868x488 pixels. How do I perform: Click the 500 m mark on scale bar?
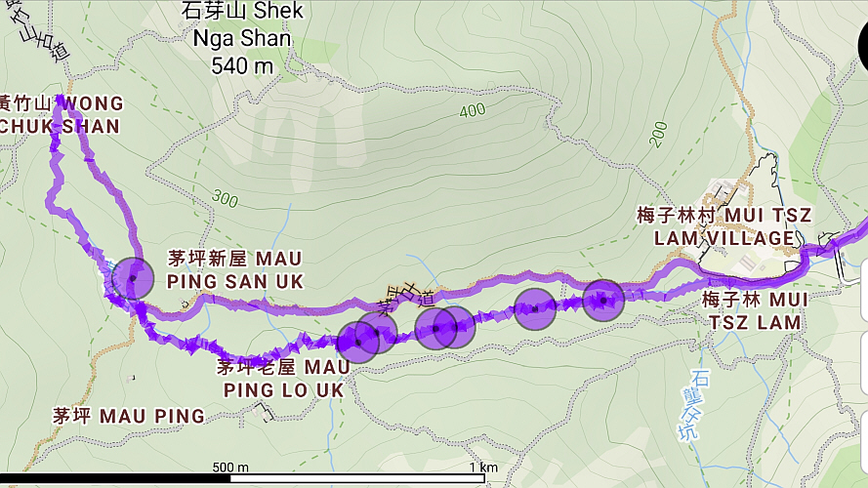coord(230,468)
